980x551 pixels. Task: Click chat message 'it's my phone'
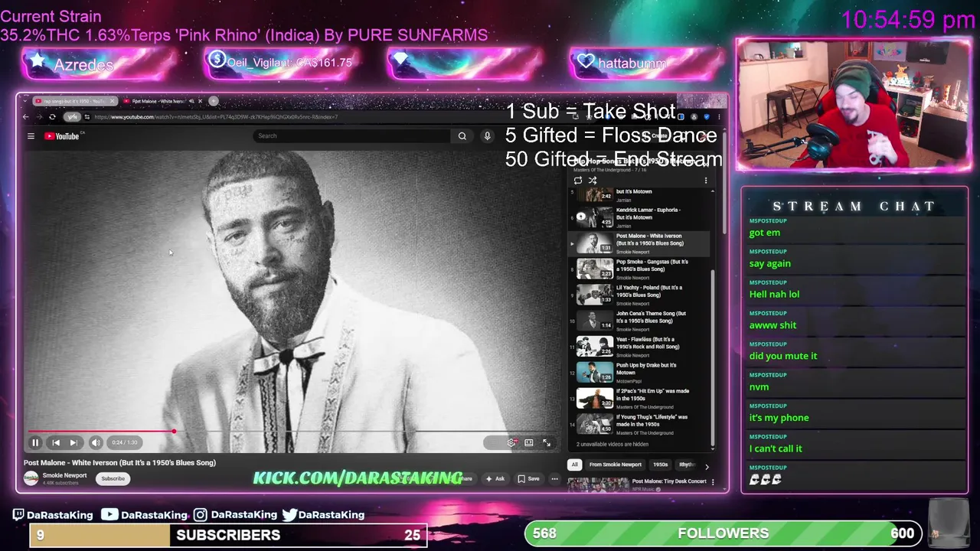[x=779, y=418]
